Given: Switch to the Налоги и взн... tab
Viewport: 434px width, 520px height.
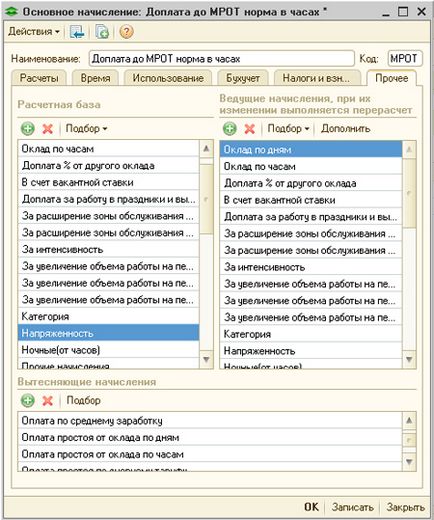Looking at the screenshot, I should (317, 78).
